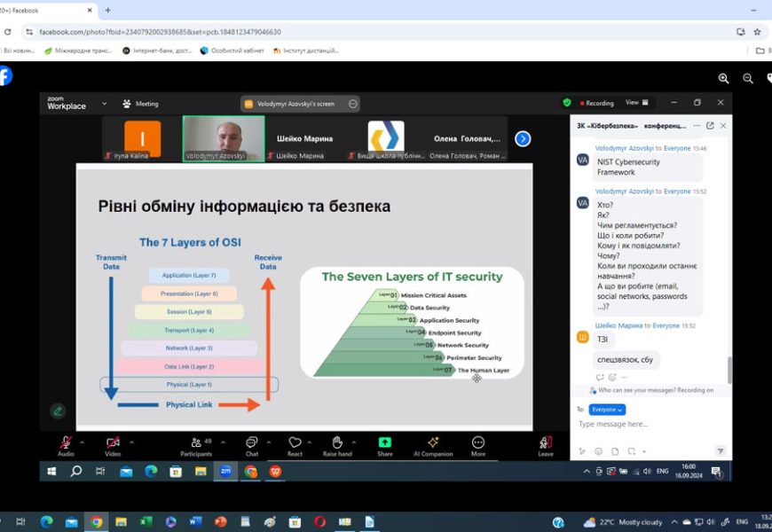Click the Leave meeting button
The image size is (772, 532).
[546, 443]
